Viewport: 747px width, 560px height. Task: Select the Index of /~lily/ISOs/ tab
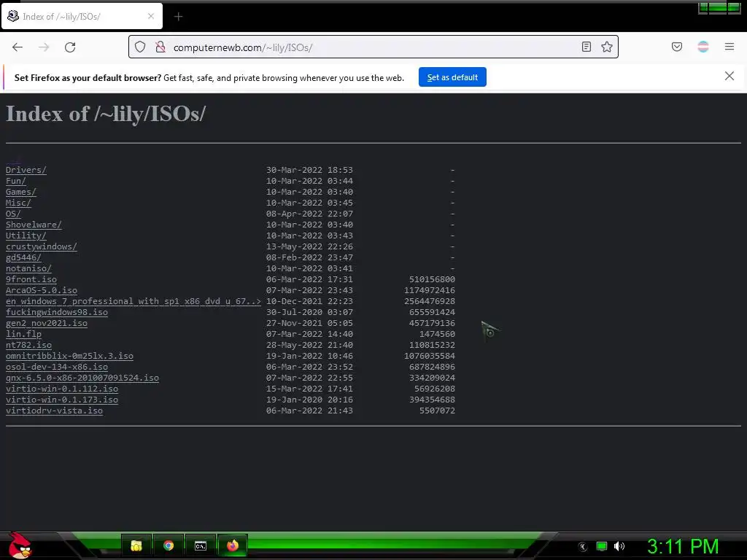pos(82,16)
